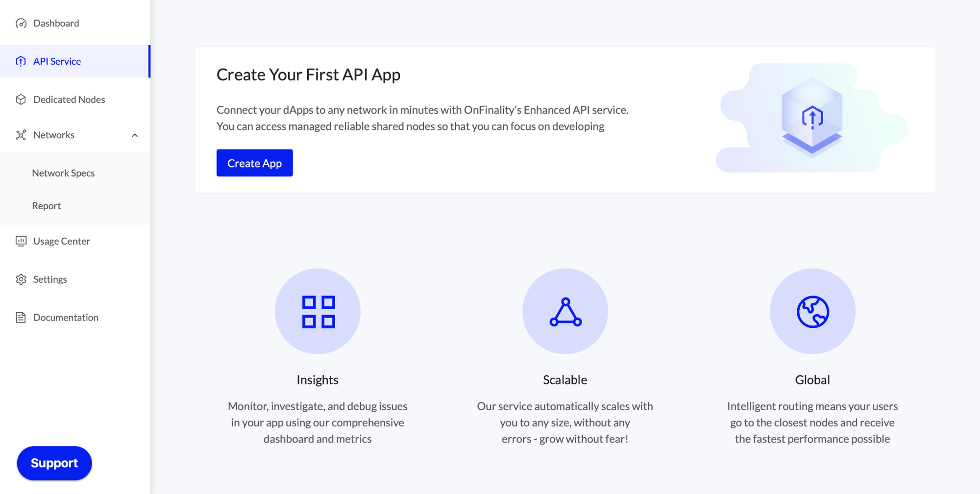Select the Dedicated Nodes cube icon
Image resolution: width=980 pixels, height=494 pixels.
[x=21, y=99]
